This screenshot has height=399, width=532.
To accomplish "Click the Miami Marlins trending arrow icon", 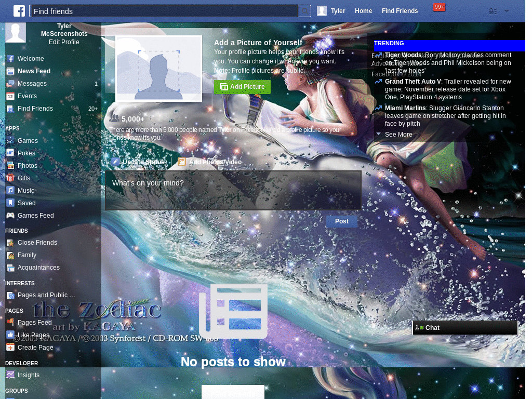I will [x=378, y=108].
